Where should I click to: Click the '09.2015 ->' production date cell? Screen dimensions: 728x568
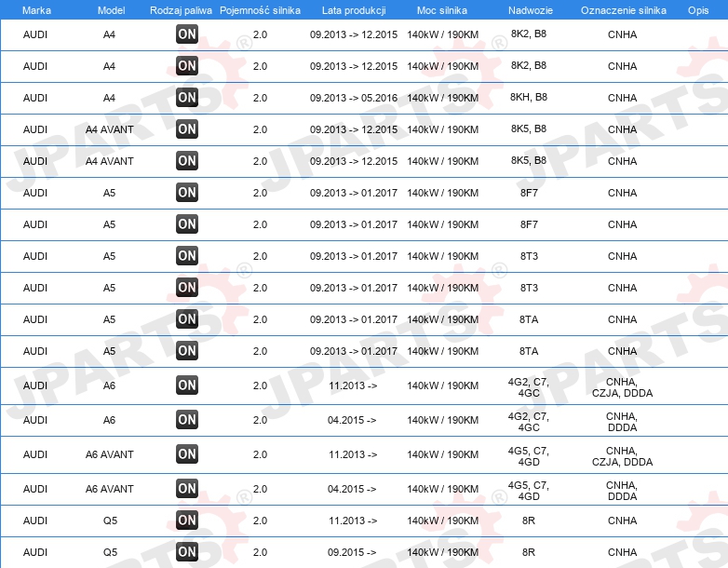(x=352, y=552)
